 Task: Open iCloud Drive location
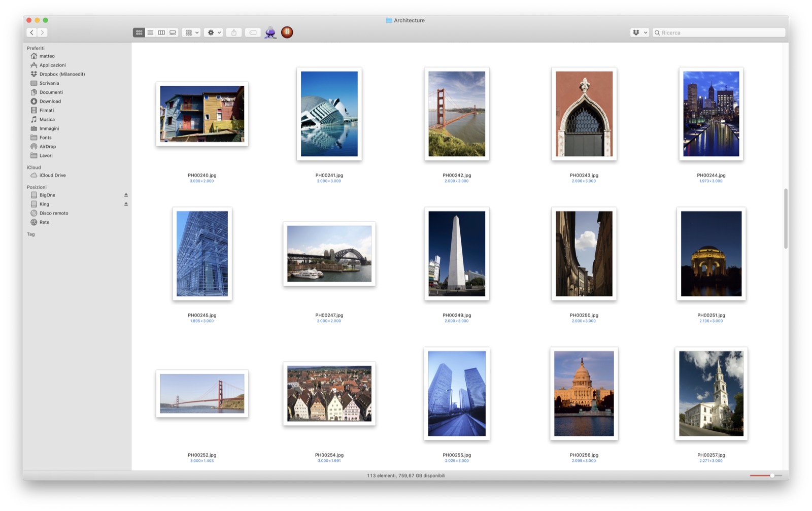click(52, 175)
